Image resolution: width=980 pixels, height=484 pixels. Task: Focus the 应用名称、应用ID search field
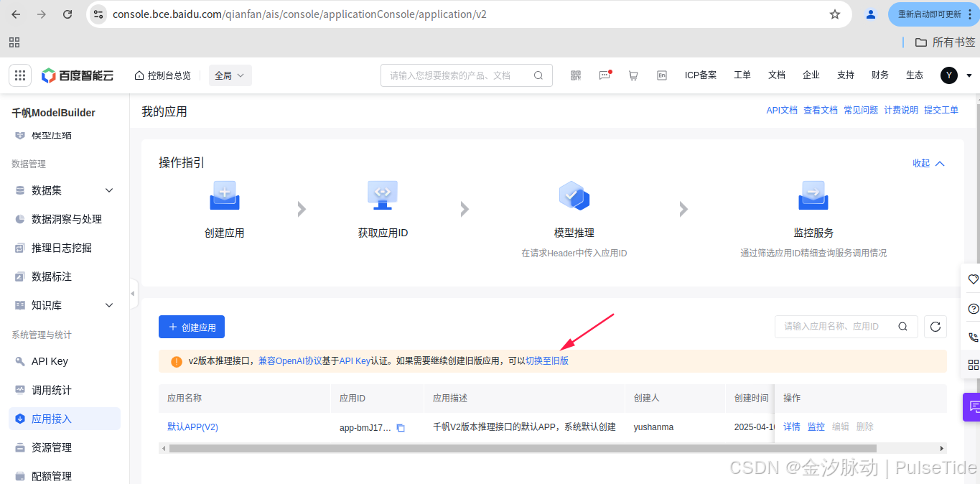846,327
